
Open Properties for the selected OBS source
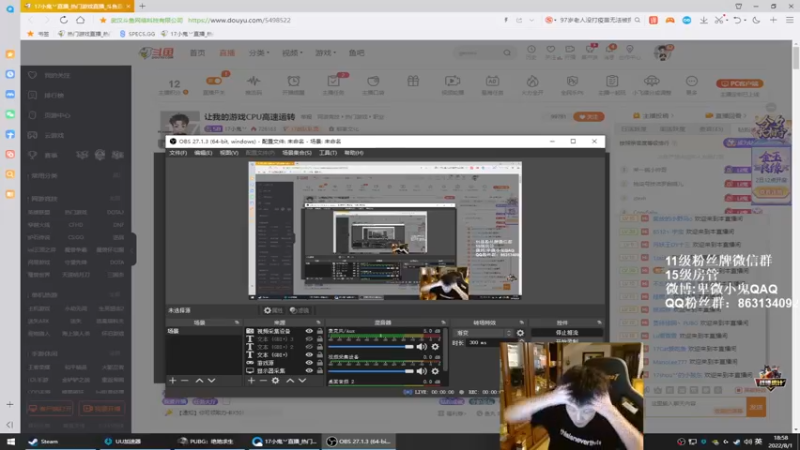(272, 310)
